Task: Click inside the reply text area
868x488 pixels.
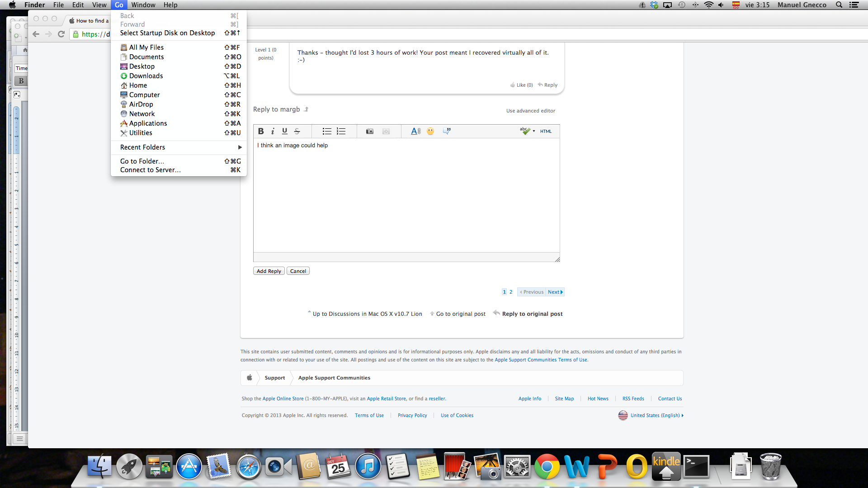Action: tap(406, 199)
